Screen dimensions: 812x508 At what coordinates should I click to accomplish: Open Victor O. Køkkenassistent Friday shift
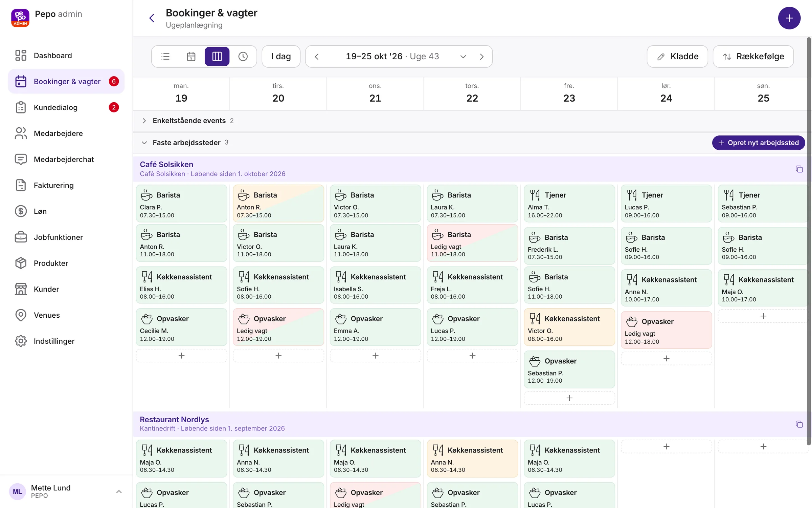click(x=569, y=327)
